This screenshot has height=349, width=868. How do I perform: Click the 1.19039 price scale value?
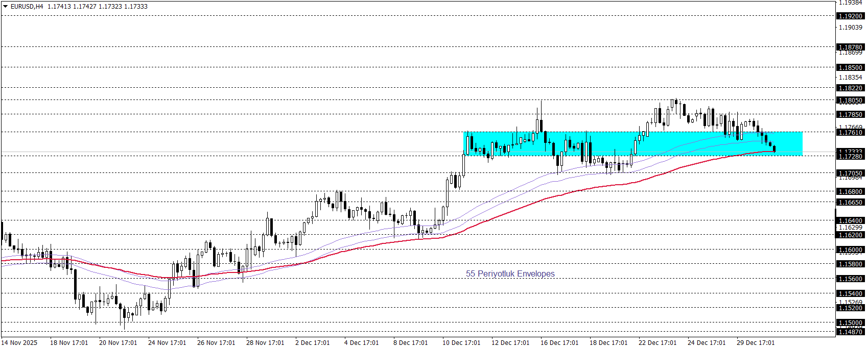851,28
